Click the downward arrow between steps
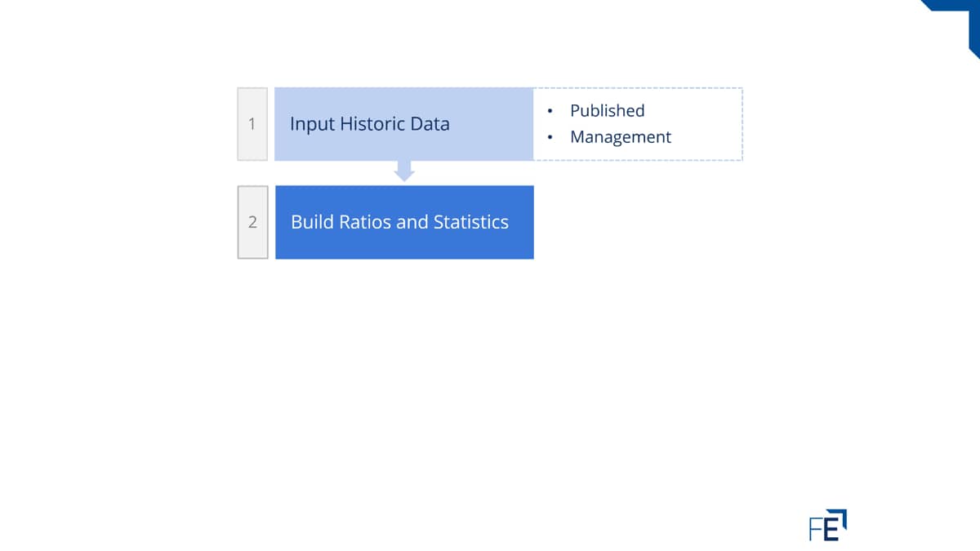980x551 pixels. click(x=404, y=171)
